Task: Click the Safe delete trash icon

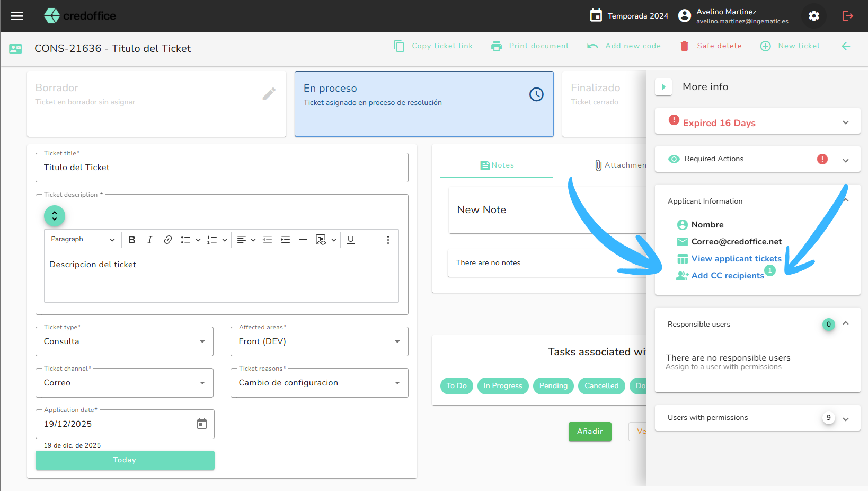Action: coord(684,46)
